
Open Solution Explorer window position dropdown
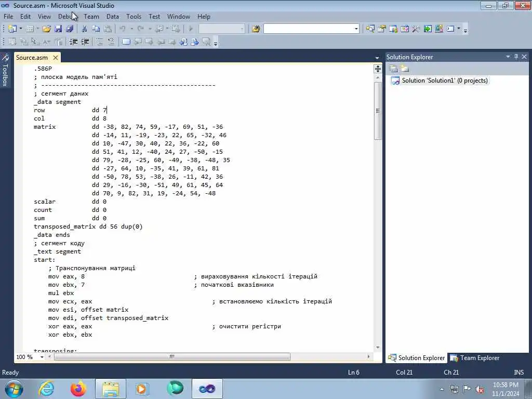coord(508,57)
